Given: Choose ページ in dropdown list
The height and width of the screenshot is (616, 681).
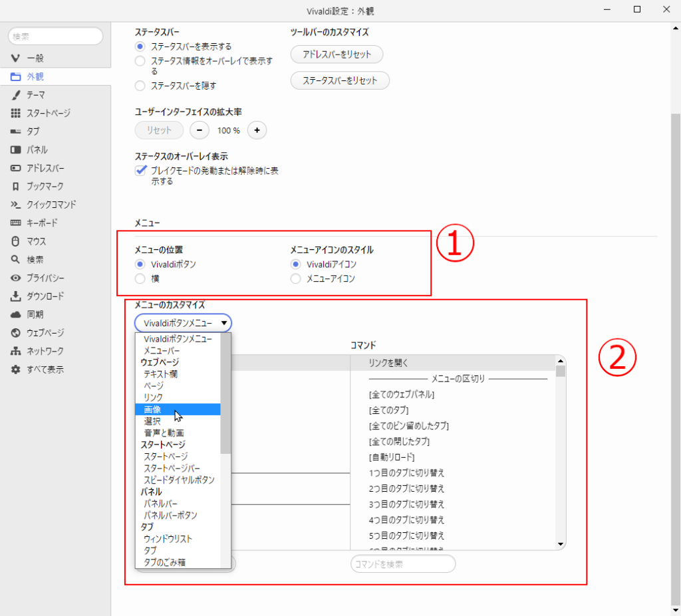Looking at the screenshot, I should click(x=178, y=385).
